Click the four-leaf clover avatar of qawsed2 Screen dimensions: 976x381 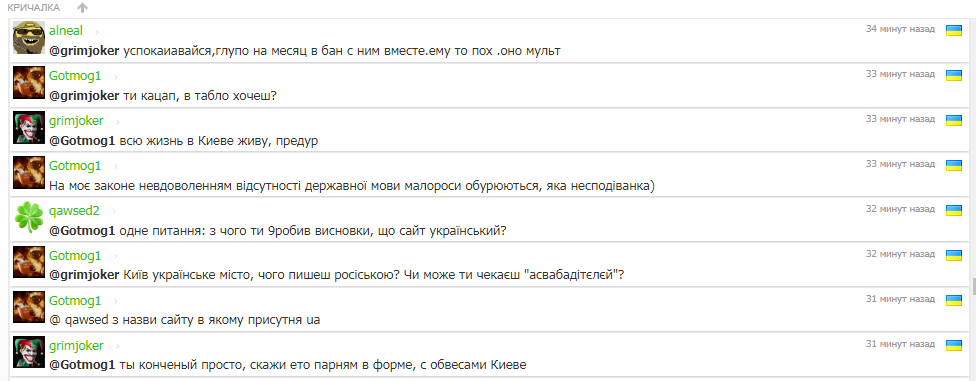pyautogui.click(x=29, y=217)
